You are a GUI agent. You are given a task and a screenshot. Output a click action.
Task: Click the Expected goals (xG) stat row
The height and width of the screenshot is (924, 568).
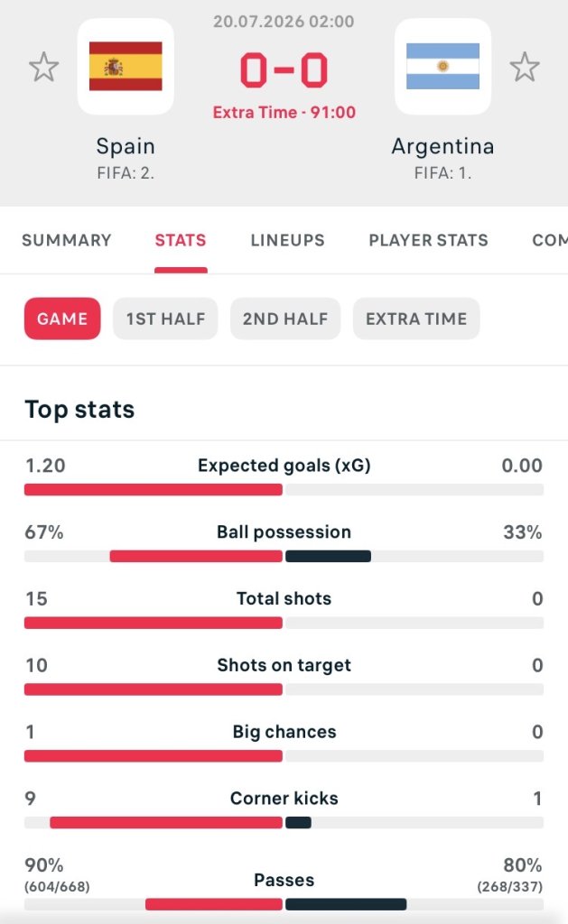(x=284, y=476)
